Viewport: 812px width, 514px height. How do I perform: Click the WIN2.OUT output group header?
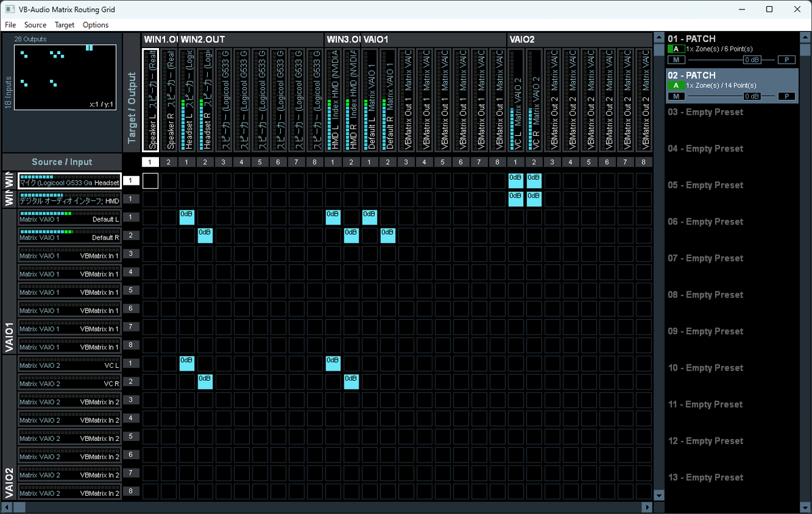point(251,39)
